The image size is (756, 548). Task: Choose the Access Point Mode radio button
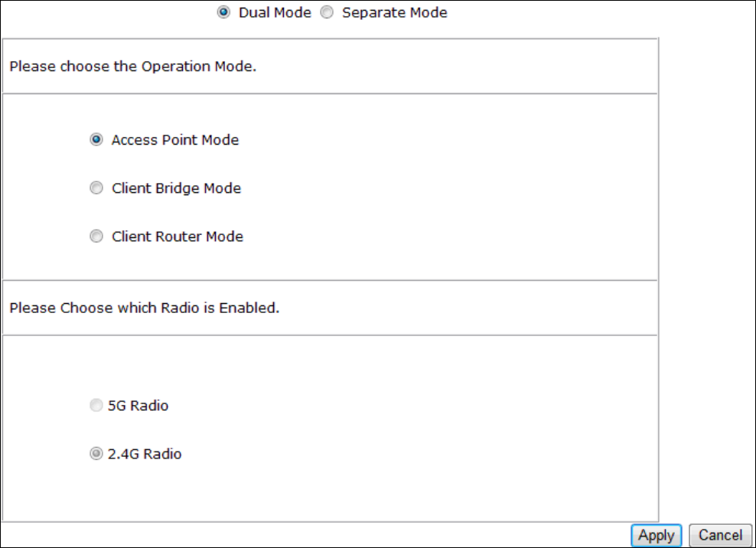(96, 140)
